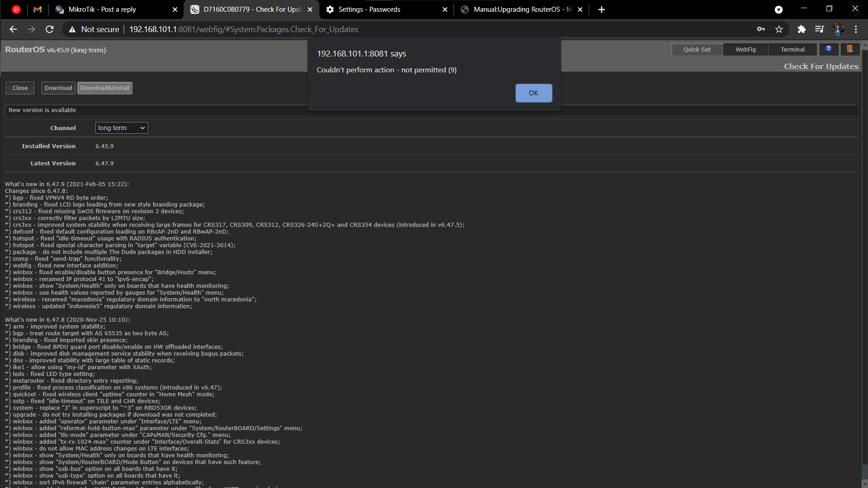This screenshot has height=488, width=868.
Task: Switch to WebFig tab
Action: point(745,50)
